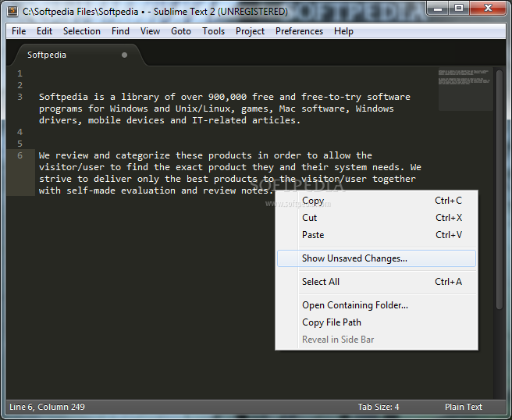Image resolution: width=512 pixels, height=420 pixels.
Task: Click the Sublime Text app icon in title bar
Action: pyautogui.click(x=12, y=11)
